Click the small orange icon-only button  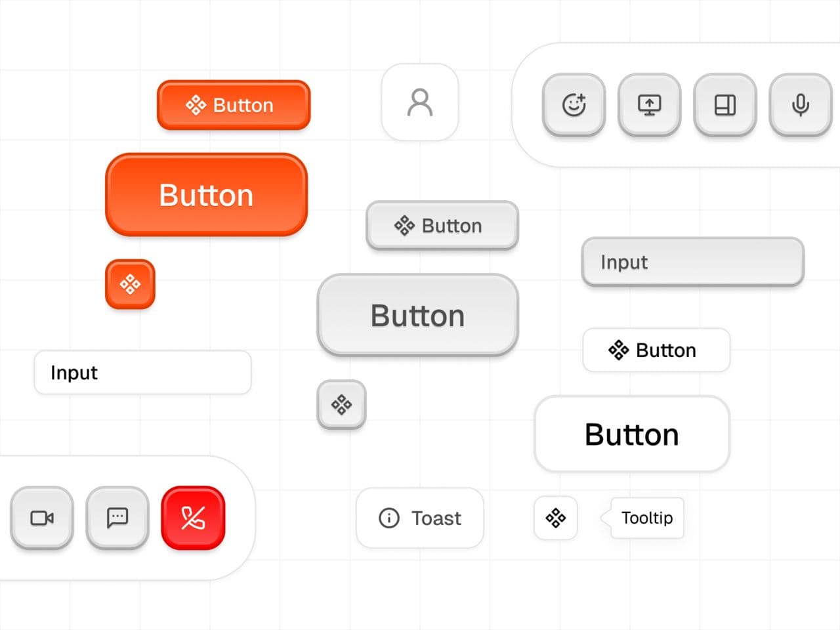130,284
